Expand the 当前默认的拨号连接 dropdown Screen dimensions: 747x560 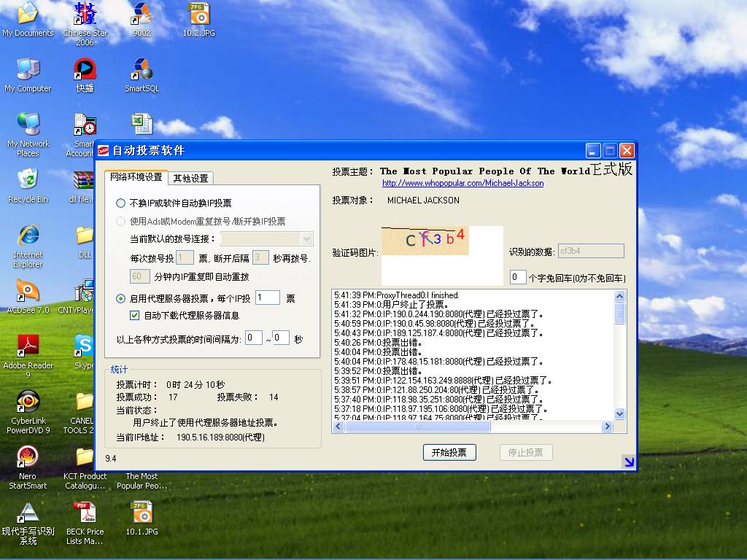click(x=306, y=239)
